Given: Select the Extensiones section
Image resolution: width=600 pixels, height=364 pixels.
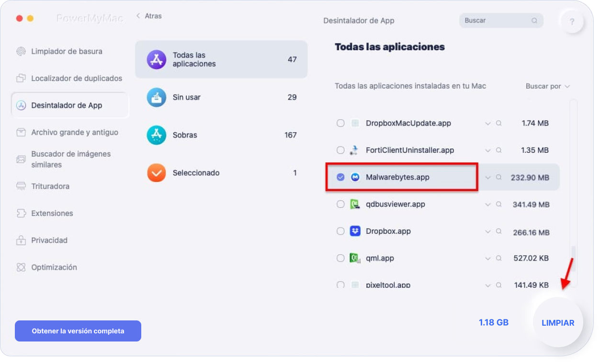Looking at the screenshot, I should [50, 213].
